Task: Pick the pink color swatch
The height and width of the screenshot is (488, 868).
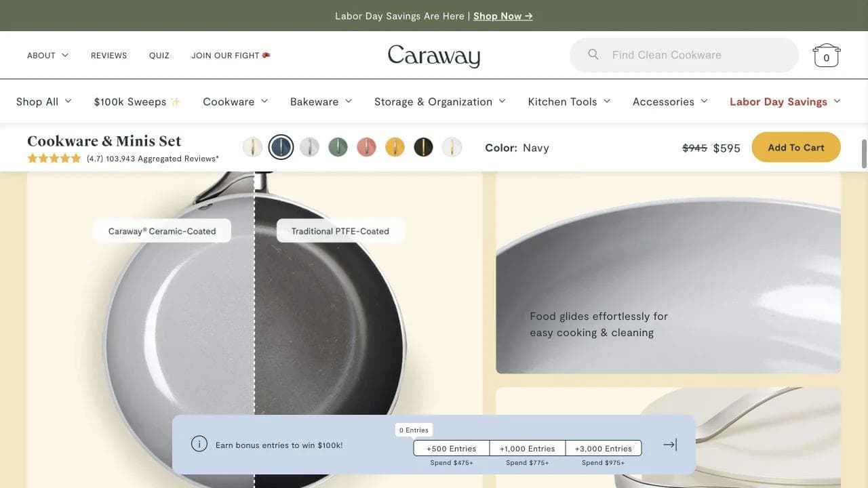Action: tap(366, 147)
